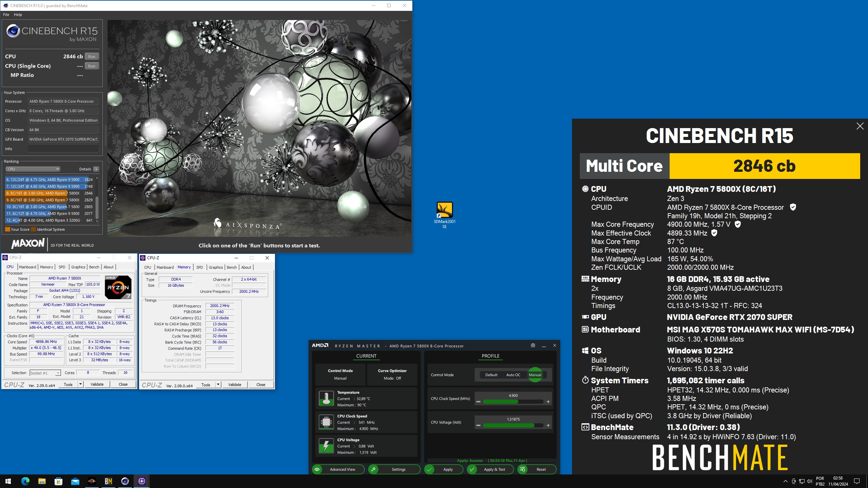Screen dimensions: 868x488
Task: Open BenchMate from the taskbar
Action: pyautogui.click(x=108, y=481)
